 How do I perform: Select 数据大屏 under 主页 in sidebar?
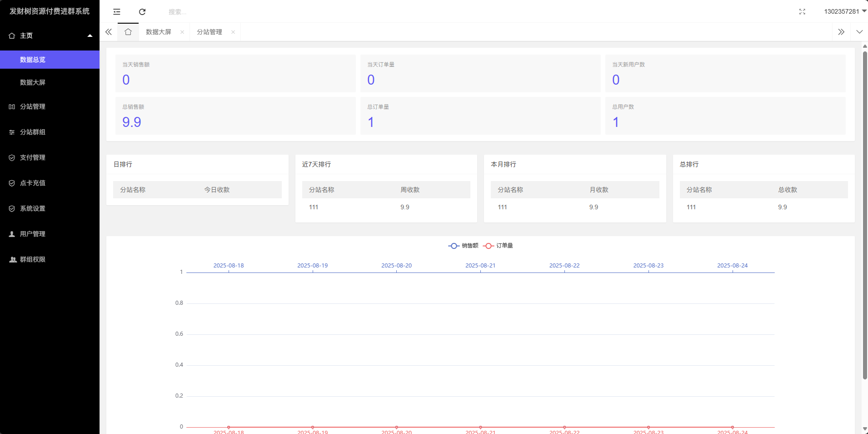coord(33,82)
